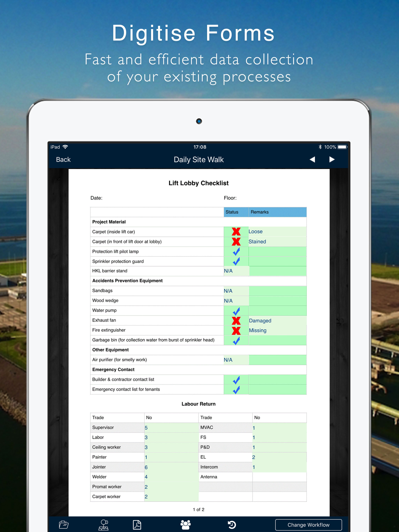Toggle status for Carpet (inside lift car)
The width and height of the screenshot is (399, 532).
[236, 232]
